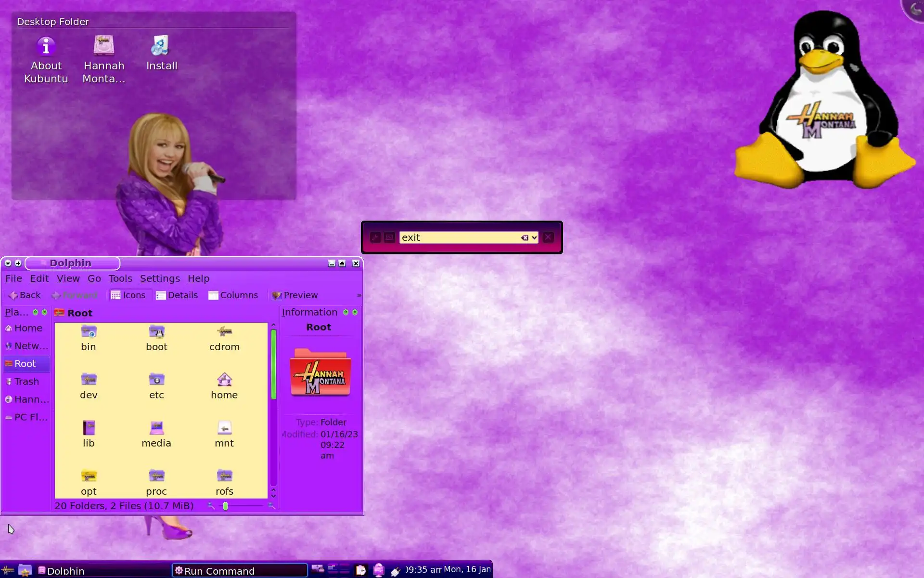Open KRunner settings wrench icon

click(375, 237)
